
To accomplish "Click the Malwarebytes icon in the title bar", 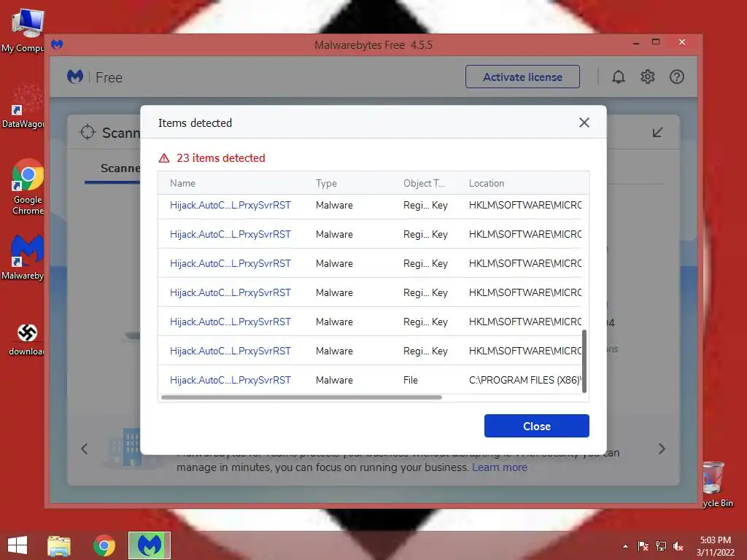I will 57,44.
